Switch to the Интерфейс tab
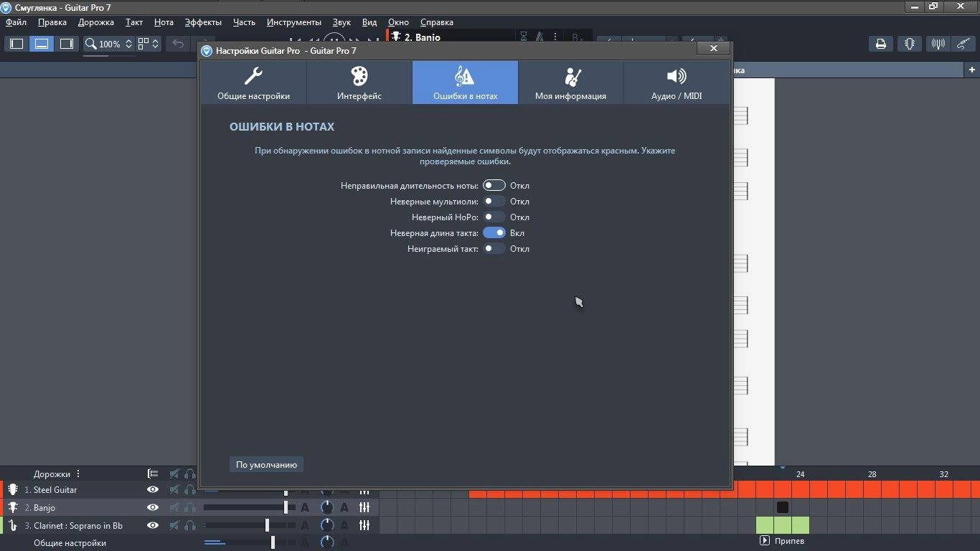Screen dimensions: 980x551 (359, 83)
